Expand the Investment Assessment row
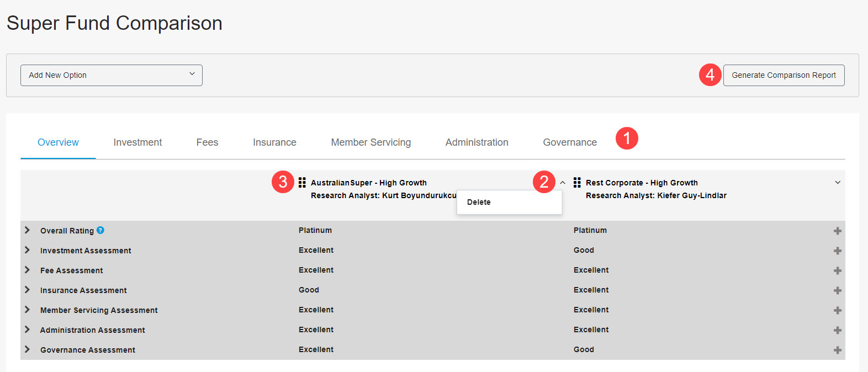Viewport: 868px width, 372px height. pos(27,250)
